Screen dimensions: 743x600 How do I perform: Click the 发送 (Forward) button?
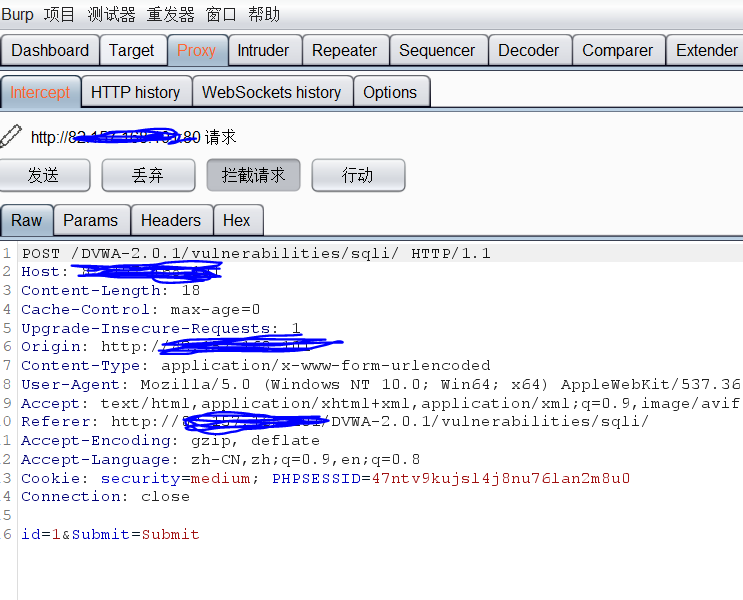coord(44,175)
